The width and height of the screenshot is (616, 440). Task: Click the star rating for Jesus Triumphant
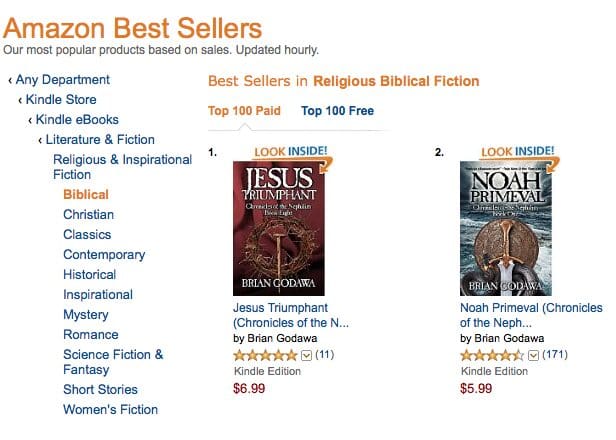click(x=265, y=355)
